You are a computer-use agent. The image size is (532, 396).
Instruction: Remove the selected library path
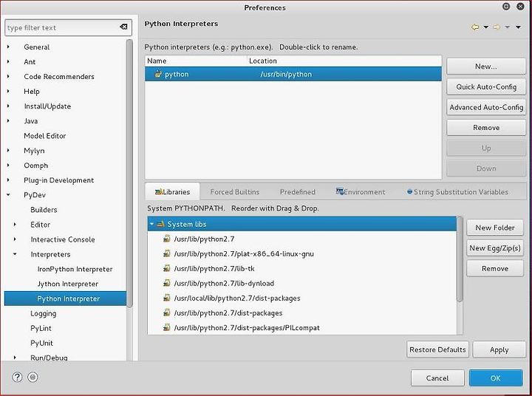point(494,268)
